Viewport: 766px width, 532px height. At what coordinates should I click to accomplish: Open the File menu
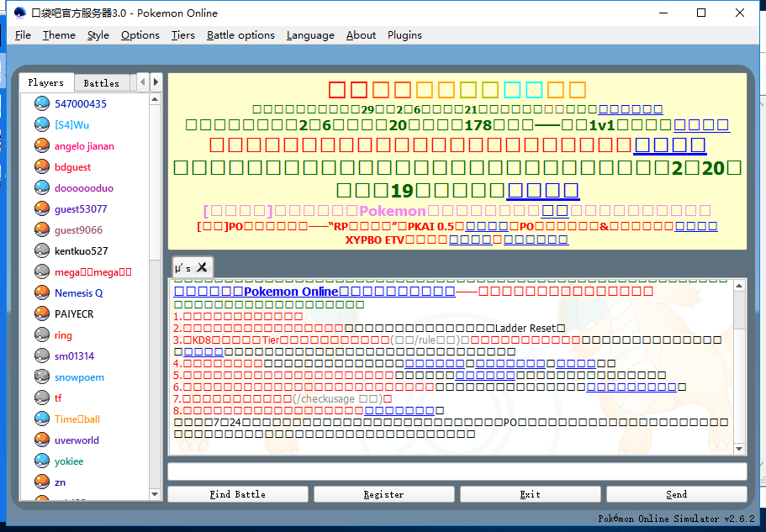(23, 35)
